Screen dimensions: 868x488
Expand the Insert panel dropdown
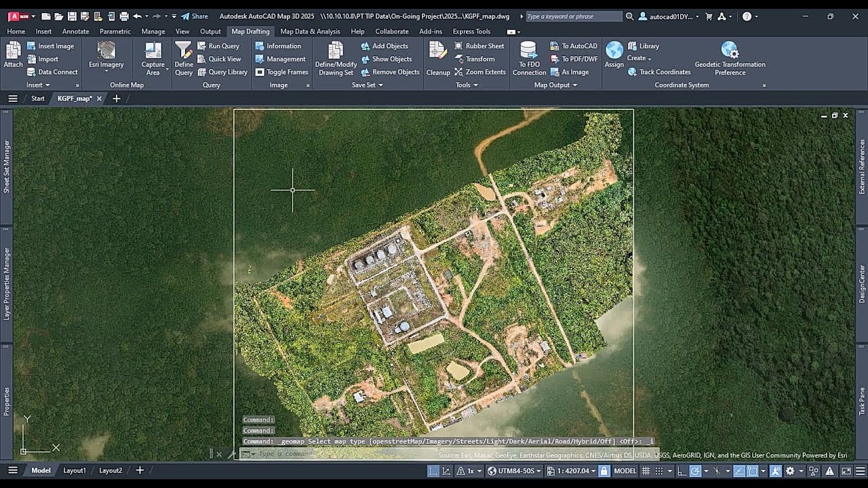click(x=38, y=85)
